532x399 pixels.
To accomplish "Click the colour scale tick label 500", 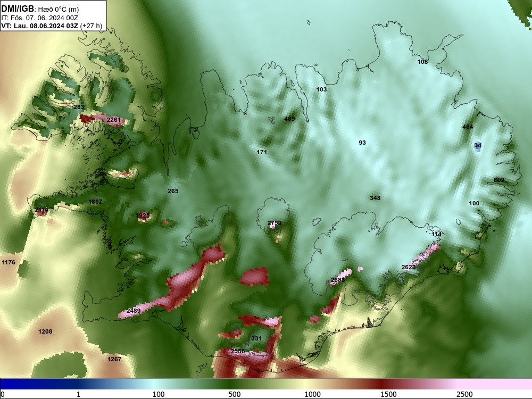I will coord(235,394).
